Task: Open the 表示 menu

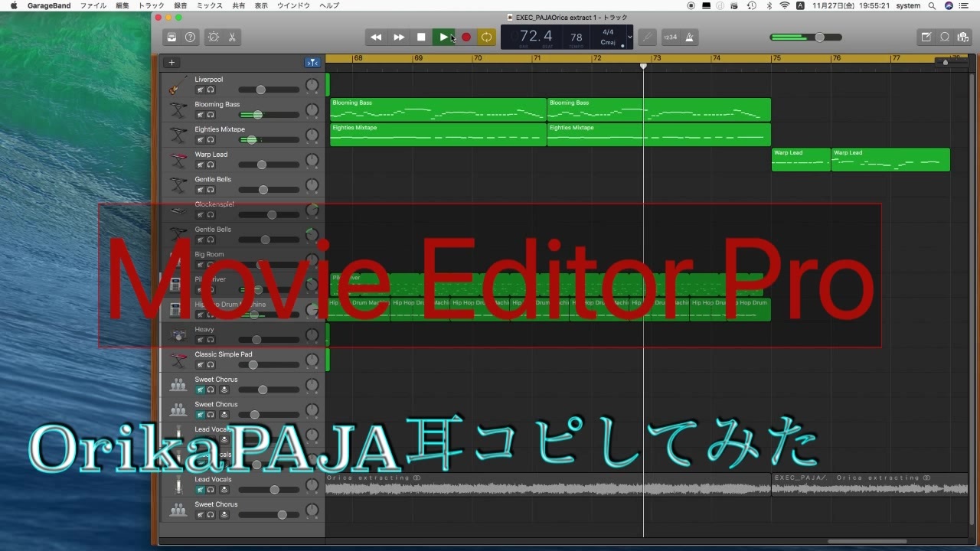Action: tap(261, 5)
